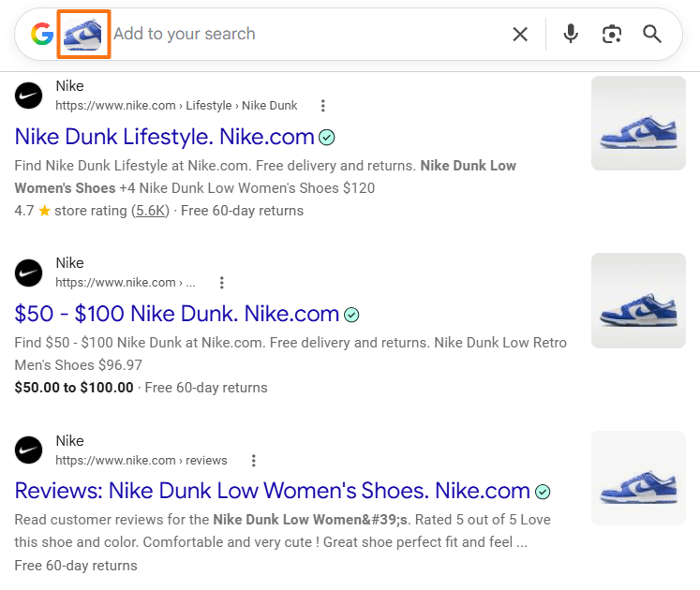Click '$50.00 to $100.00' price range text
Screen dimensions: 700x590
[74, 388]
